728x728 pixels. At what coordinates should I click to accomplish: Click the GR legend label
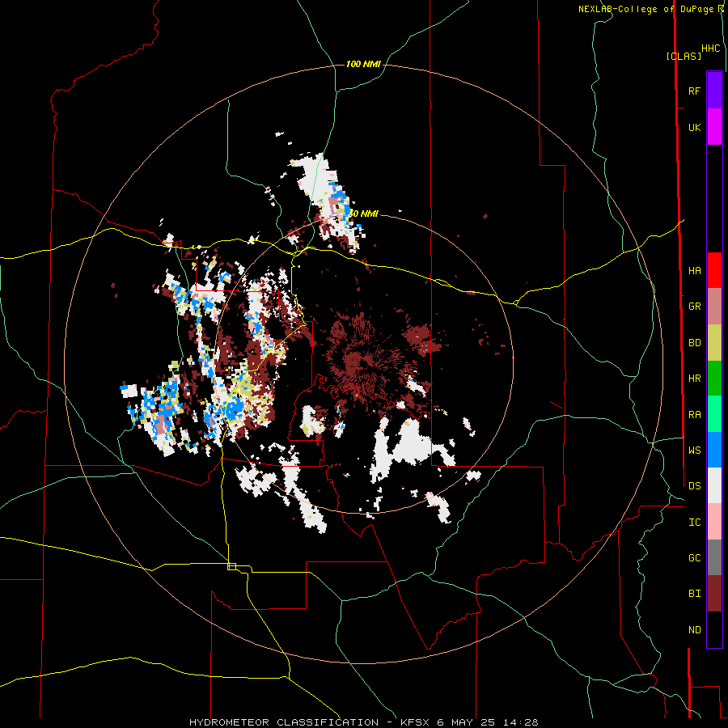pos(694,307)
